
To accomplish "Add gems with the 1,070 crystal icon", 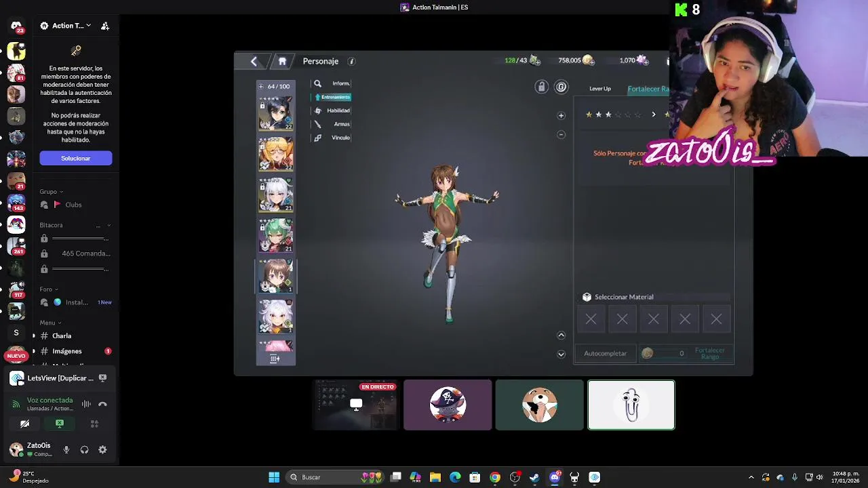I will 642,60.
